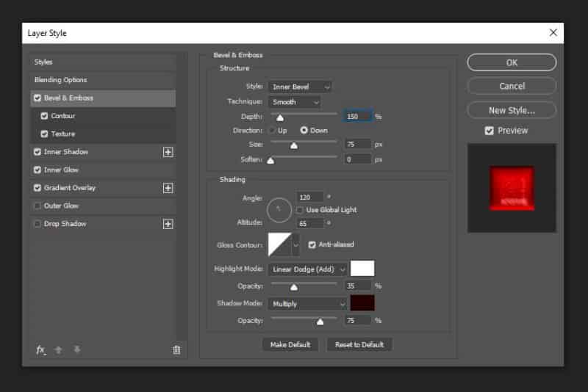Uncheck the Gradient Overlay checkbox
Viewport: 588px width, 392px height.
tap(37, 188)
